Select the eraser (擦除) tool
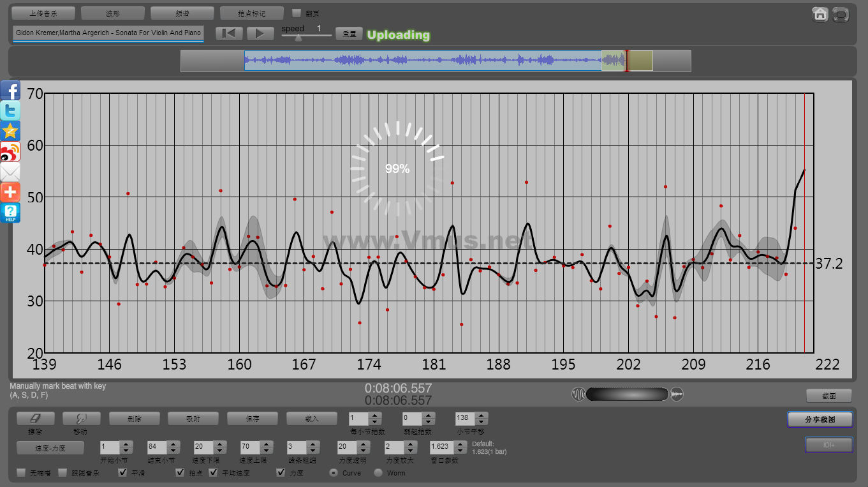Screen dimensions: 868x487 (x=35, y=419)
